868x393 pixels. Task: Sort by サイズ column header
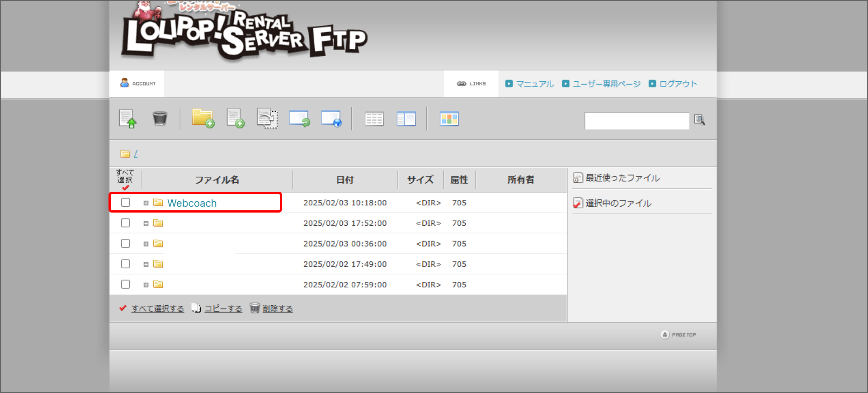(420, 180)
